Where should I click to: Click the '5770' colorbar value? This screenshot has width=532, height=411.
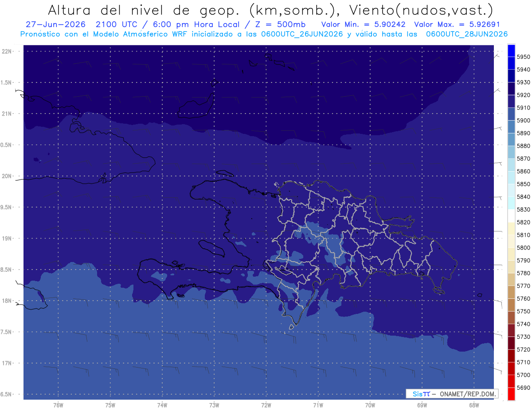click(524, 286)
